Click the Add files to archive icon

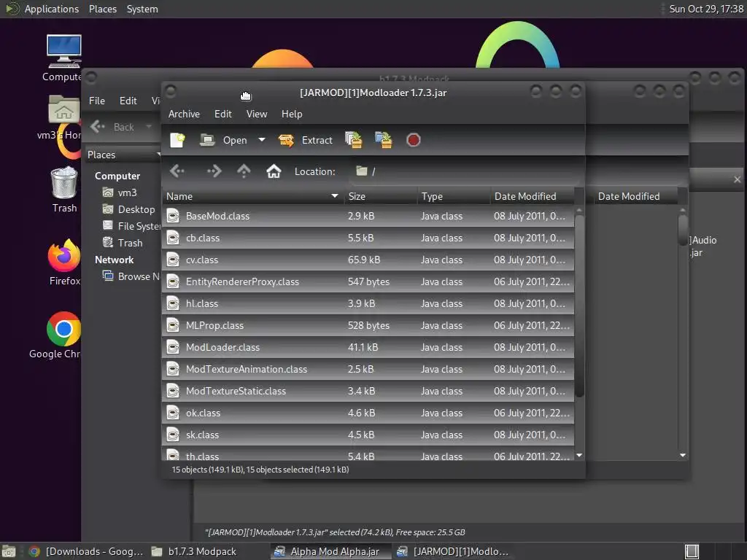[354, 140]
